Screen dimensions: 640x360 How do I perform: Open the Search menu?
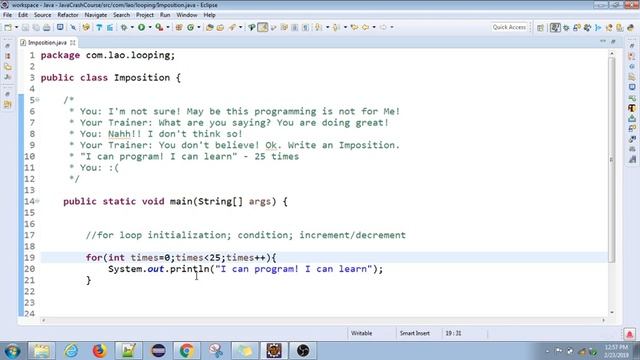[x=121, y=15]
